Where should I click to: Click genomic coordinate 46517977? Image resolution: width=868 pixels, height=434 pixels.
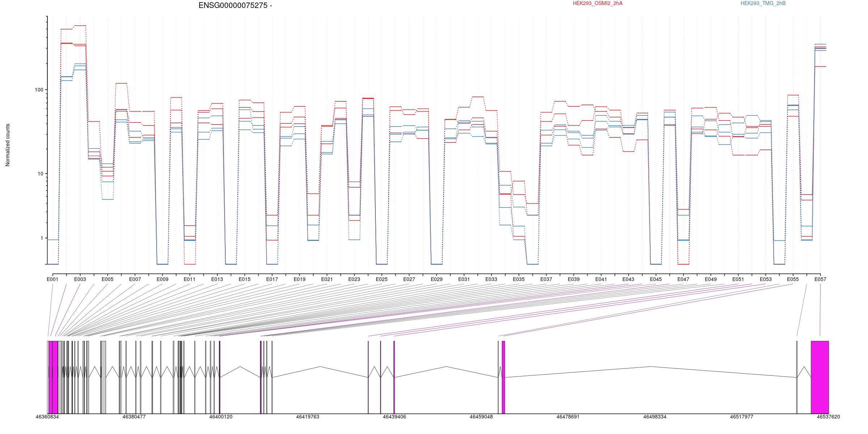[x=741, y=417]
